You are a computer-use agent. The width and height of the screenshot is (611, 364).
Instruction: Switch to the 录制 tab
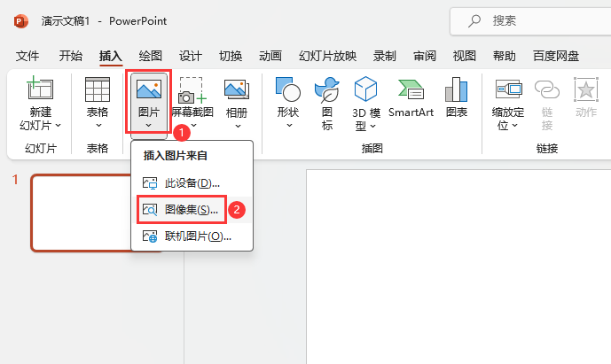tap(385, 56)
